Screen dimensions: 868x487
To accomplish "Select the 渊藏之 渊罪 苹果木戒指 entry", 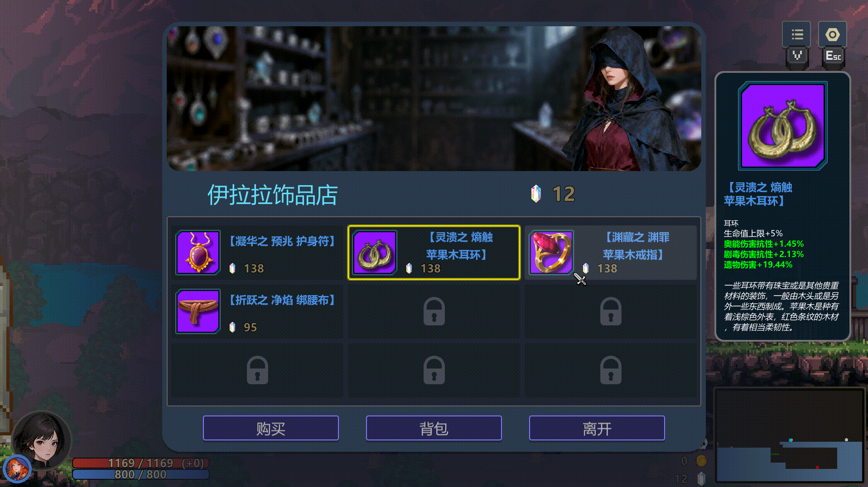I will pos(611,253).
